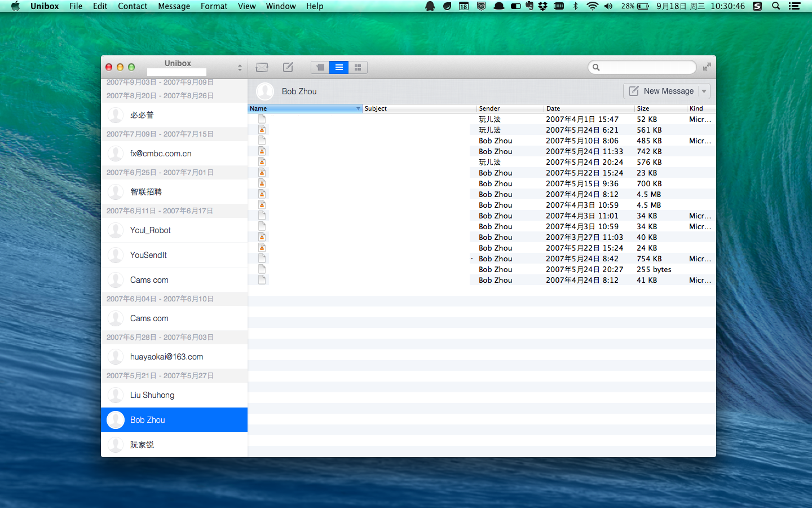Click the compose message pencil icon in toolbar

288,67
